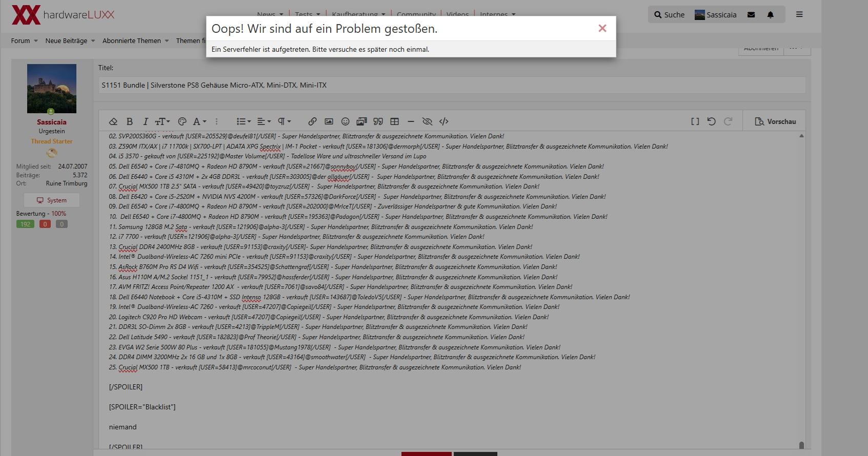
Task: Click the green 192 positive ratings badge
Action: point(25,224)
